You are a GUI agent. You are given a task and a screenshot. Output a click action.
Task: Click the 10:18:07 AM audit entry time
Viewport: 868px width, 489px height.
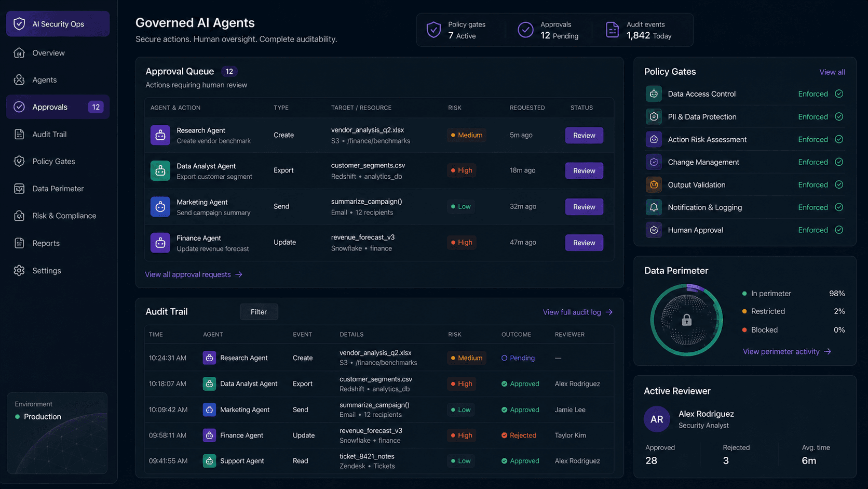pos(167,384)
